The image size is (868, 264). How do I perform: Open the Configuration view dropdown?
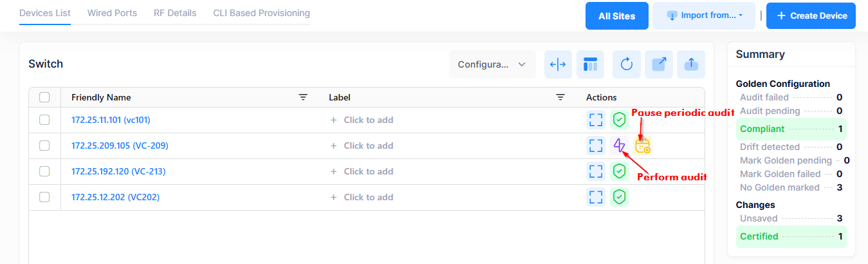492,64
